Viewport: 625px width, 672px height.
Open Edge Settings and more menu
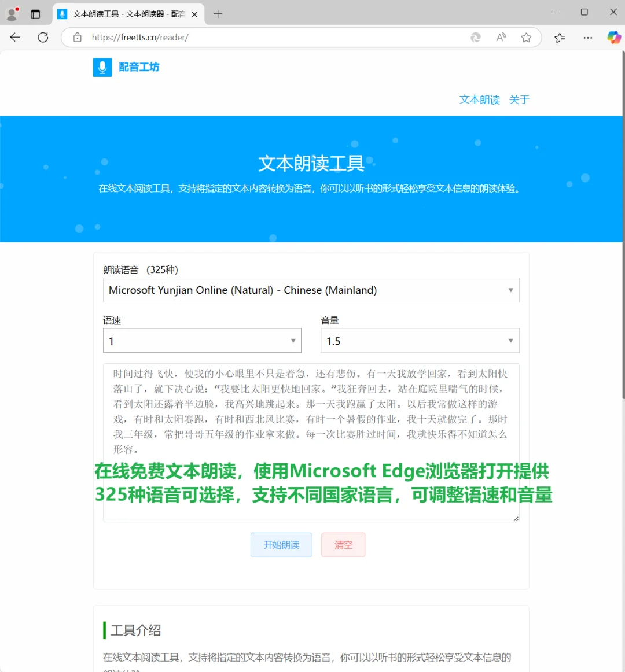pyautogui.click(x=588, y=38)
